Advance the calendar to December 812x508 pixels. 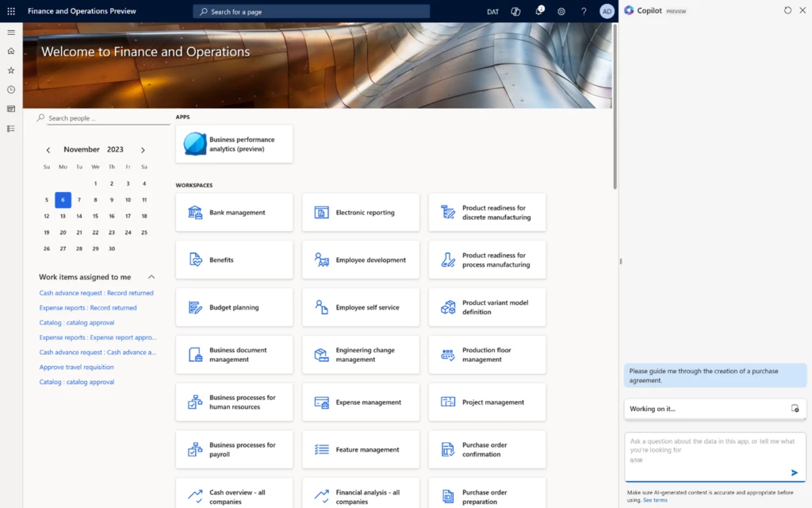143,149
